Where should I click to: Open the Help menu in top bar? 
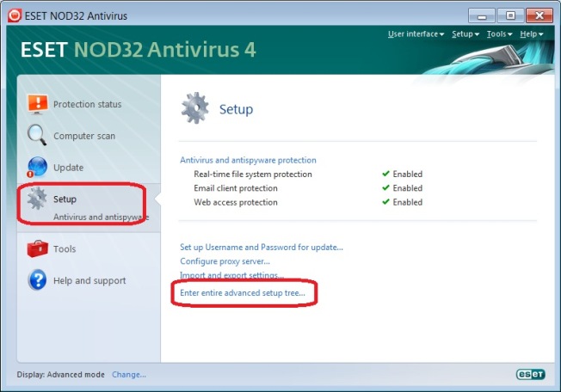532,34
